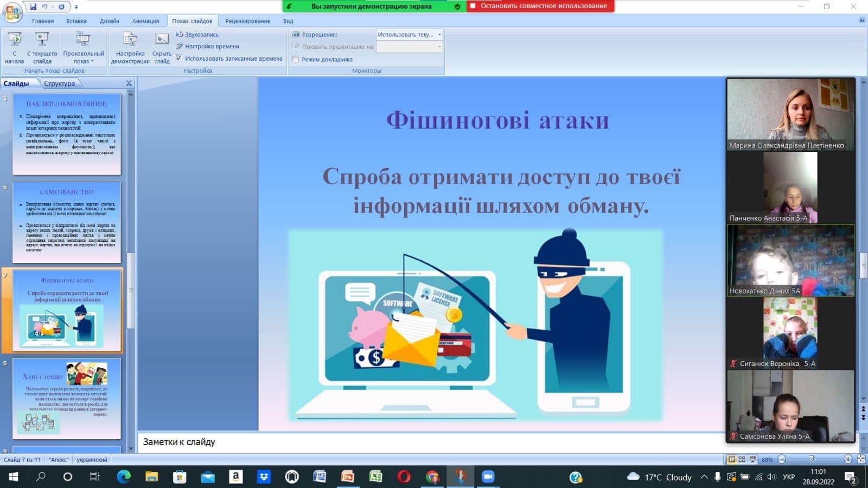Select Панченко Анастасія 5-А video tile
Image resolution: width=868 pixels, height=488 pixels.
tap(790, 188)
